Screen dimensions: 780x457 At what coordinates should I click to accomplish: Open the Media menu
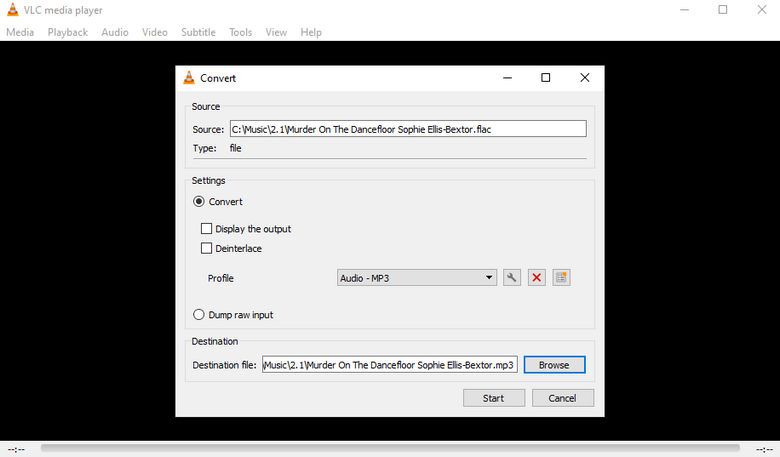[20, 32]
